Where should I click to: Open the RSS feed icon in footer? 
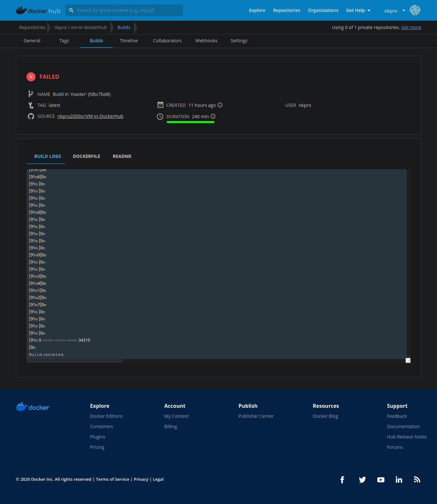click(x=417, y=480)
